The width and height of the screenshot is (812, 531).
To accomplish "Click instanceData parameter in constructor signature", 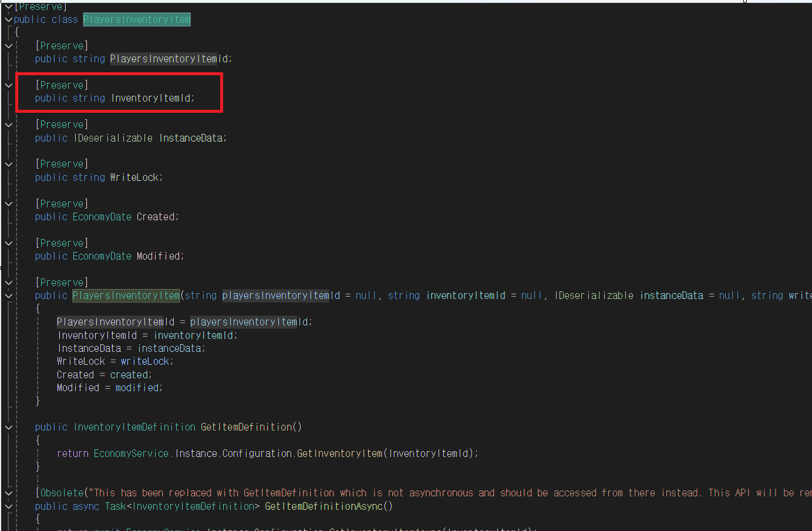I will click(672, 295).
